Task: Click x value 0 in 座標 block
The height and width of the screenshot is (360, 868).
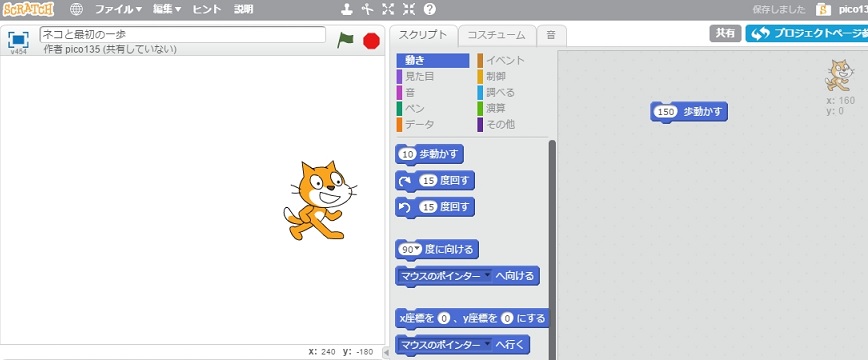Action: pyautogui.click(x=443, y=318)
